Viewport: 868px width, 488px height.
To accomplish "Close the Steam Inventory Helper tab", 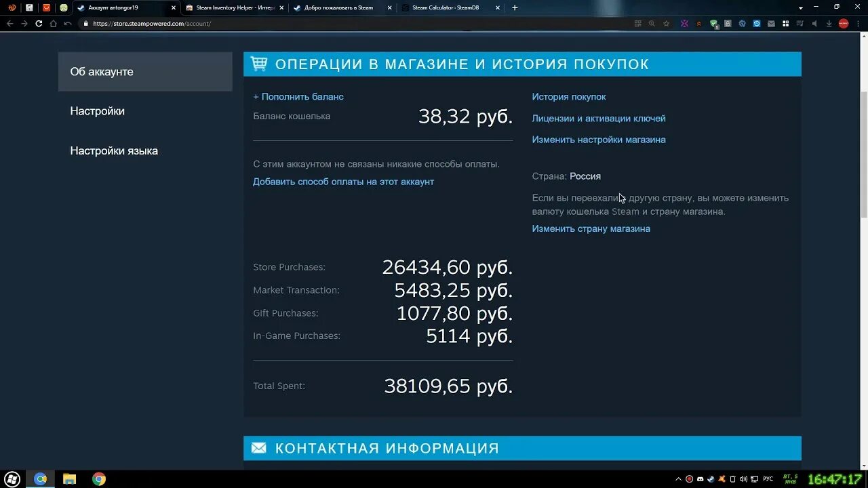I will click(281, 7).
